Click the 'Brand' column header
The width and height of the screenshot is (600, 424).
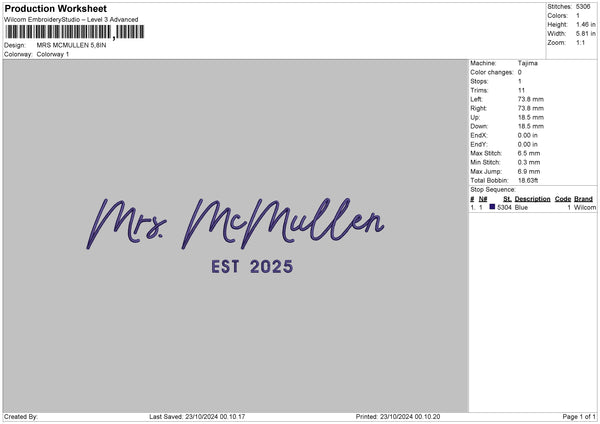pos(583,199)
